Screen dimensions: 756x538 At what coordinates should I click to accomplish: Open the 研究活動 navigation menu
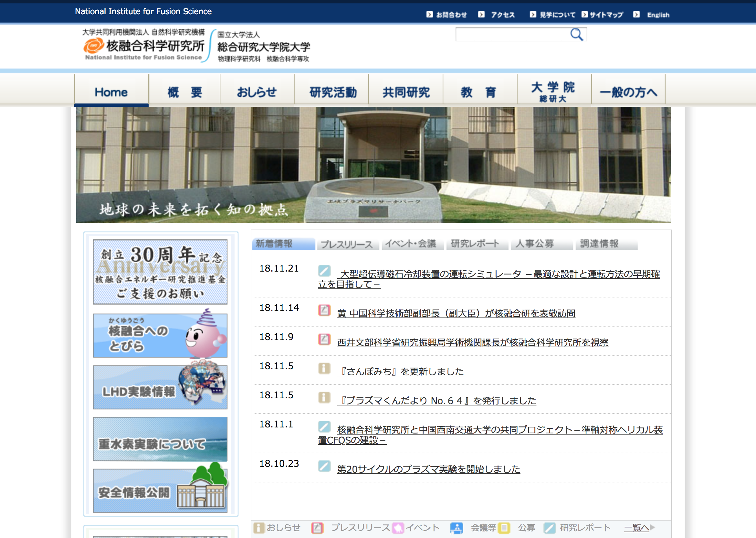click(331, 90)
